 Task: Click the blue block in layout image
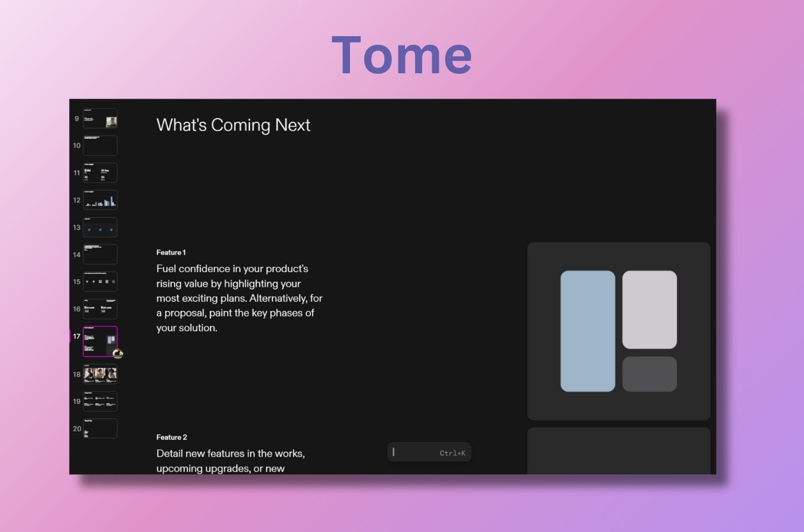(x=588, y=331)
